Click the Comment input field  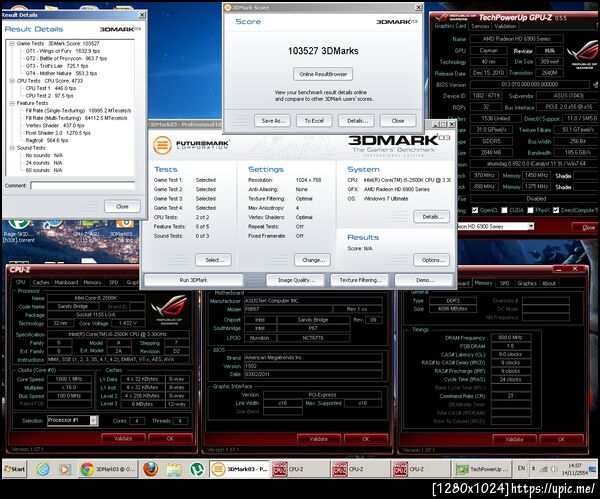tap(83, 186)
